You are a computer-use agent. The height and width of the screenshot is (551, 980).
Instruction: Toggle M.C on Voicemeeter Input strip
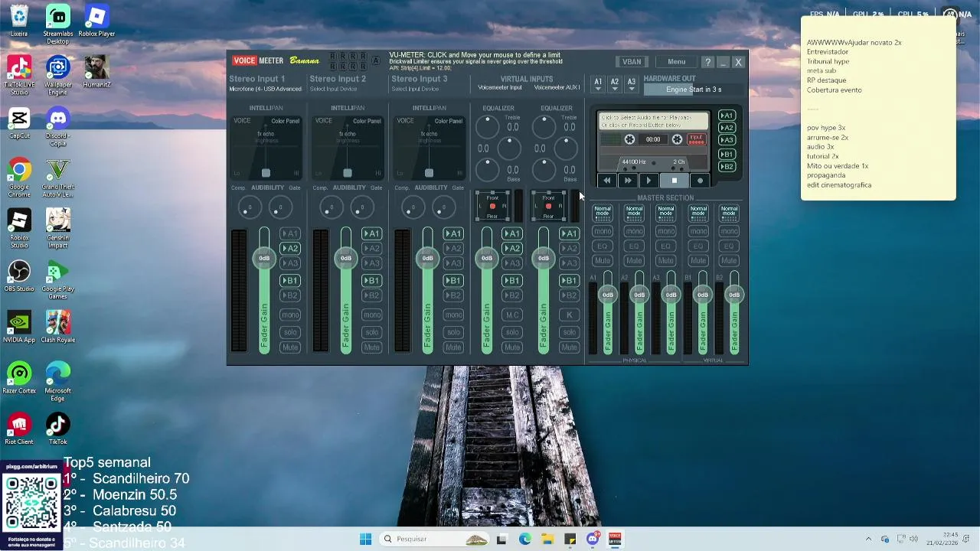point(511,315)
